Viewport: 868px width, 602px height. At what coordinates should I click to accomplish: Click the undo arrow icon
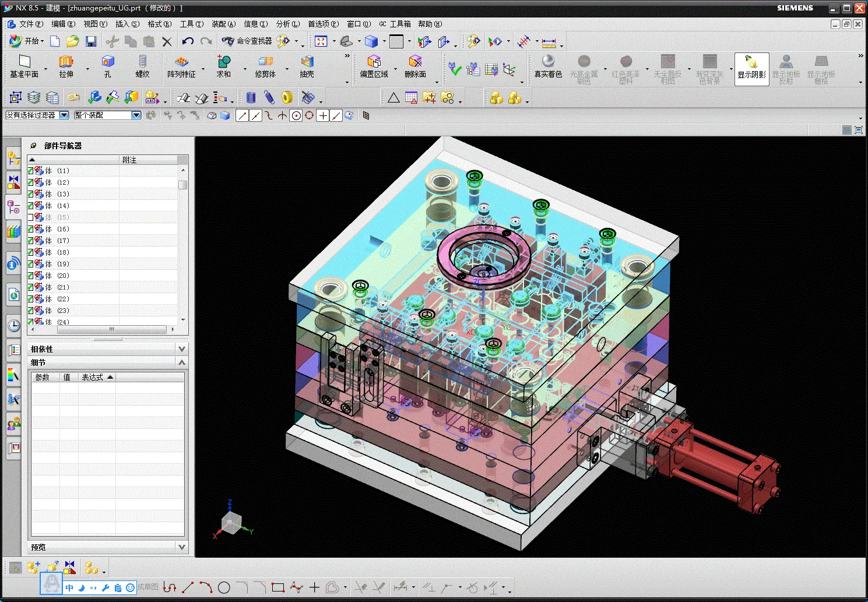pyautogui.click(x=187, y=41)
